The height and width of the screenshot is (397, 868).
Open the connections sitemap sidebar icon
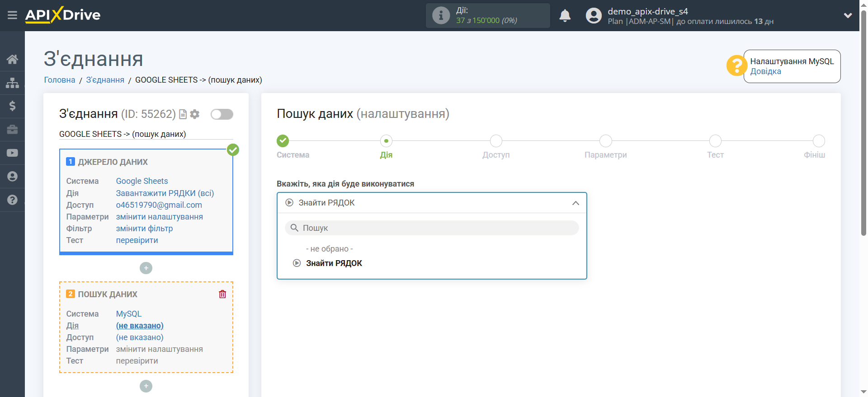[x=12, y=83]
